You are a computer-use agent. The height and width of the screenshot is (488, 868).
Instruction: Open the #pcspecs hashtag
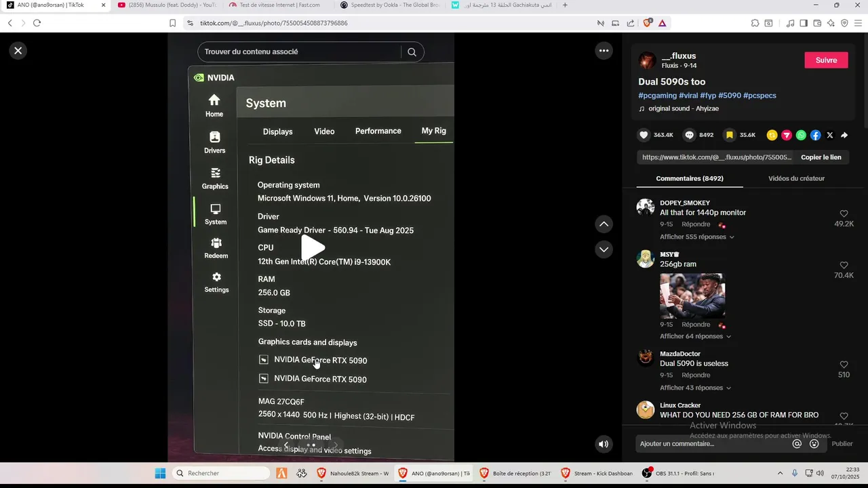point(759,96)
